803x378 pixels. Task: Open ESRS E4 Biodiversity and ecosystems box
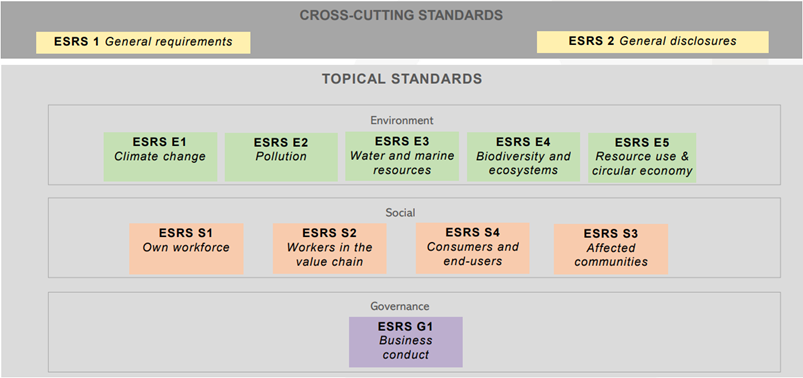[x=523, y=157]
